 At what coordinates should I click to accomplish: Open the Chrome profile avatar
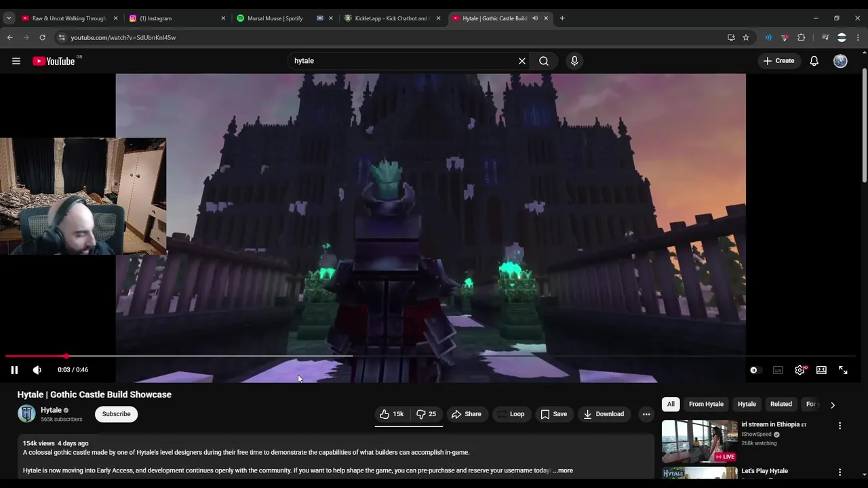(x=842, y=37)
